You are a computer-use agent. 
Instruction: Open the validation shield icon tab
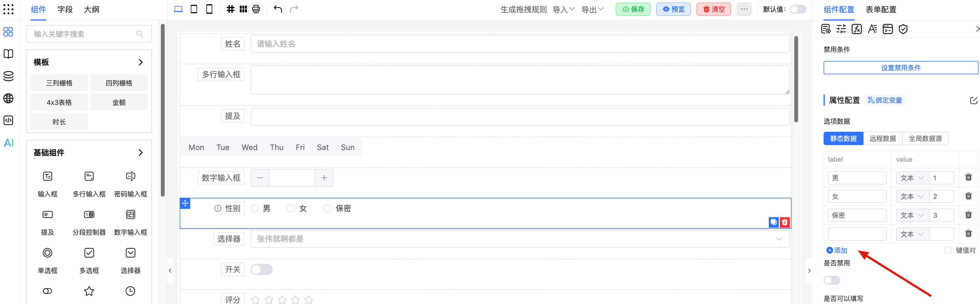903,29
